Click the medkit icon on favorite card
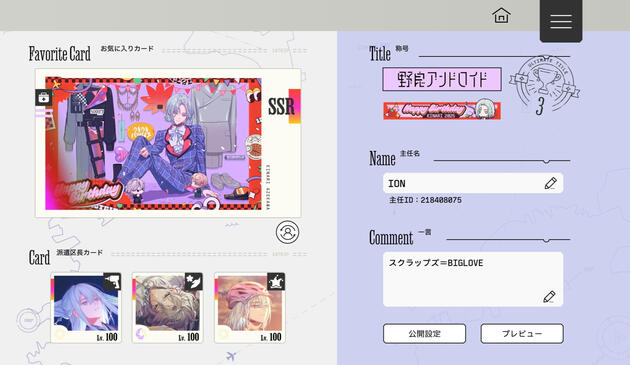This screenshot has height=365, width=630. (x=43, y=97)
